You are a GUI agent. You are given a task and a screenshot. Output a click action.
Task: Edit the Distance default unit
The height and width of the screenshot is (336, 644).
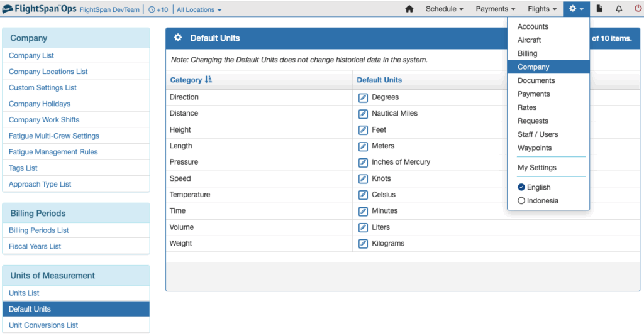pyautogui.click(x=363, y=114)
